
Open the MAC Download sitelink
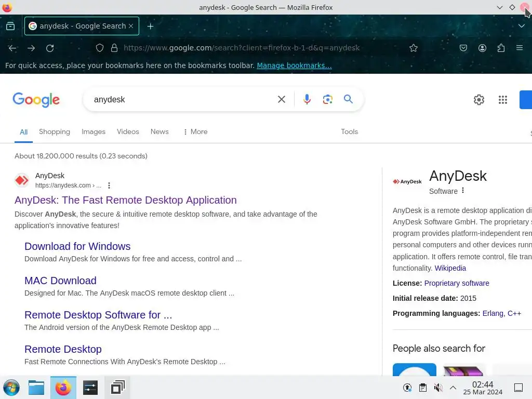(60, 281)
